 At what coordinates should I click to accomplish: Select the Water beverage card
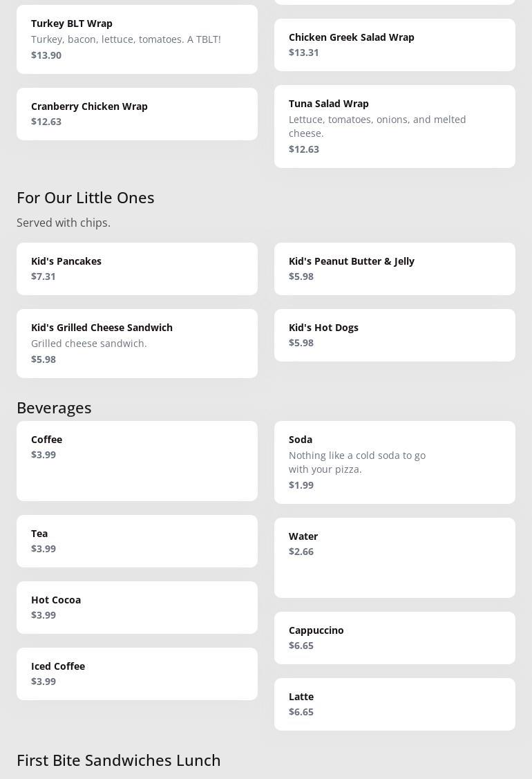[395, 558]
